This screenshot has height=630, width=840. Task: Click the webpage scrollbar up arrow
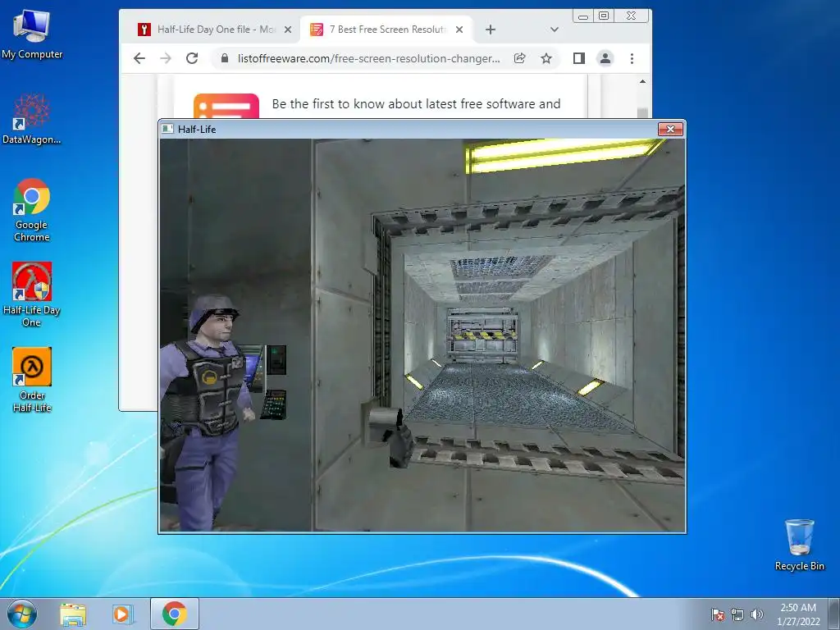(643, 81)
